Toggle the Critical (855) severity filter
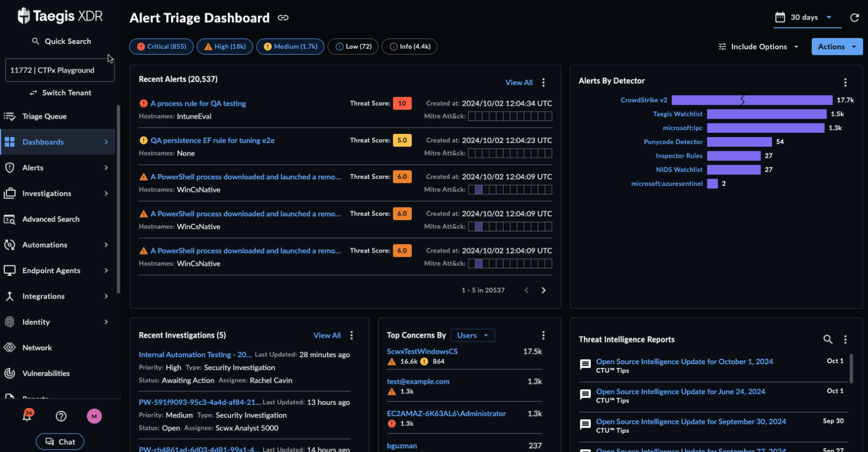The image size is (868, 452). (162, 47)
